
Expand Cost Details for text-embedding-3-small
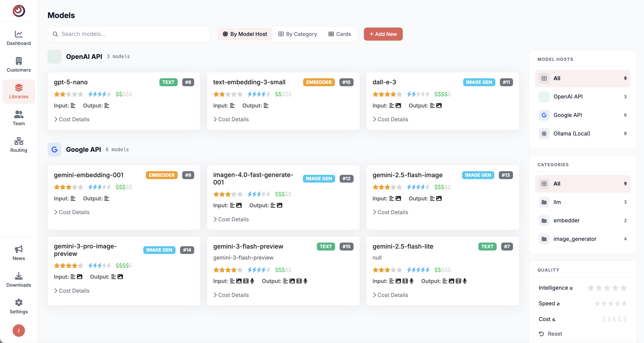click(231, 119)
